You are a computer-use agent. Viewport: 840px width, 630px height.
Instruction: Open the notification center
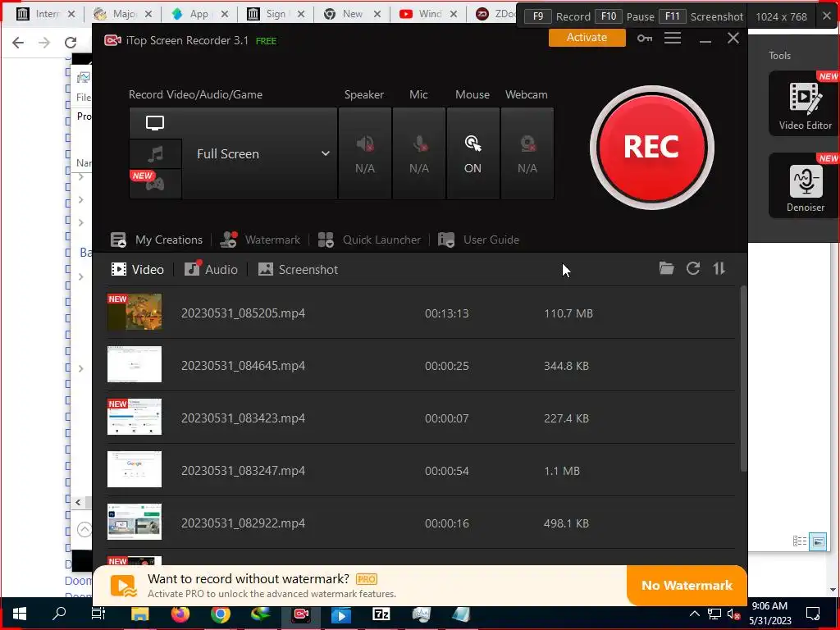[813, 614]
